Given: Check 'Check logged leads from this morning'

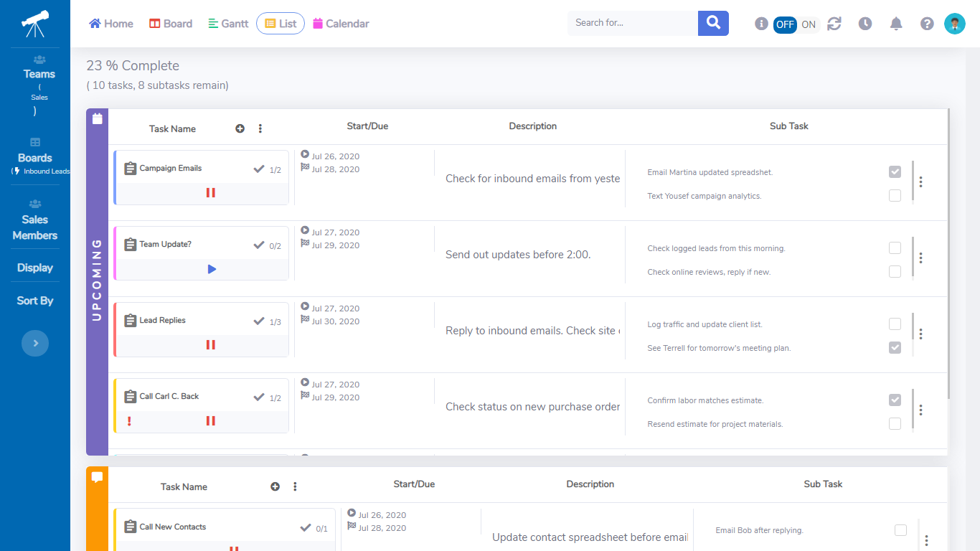Looking at the screenshot, I should tap(895, 248).
